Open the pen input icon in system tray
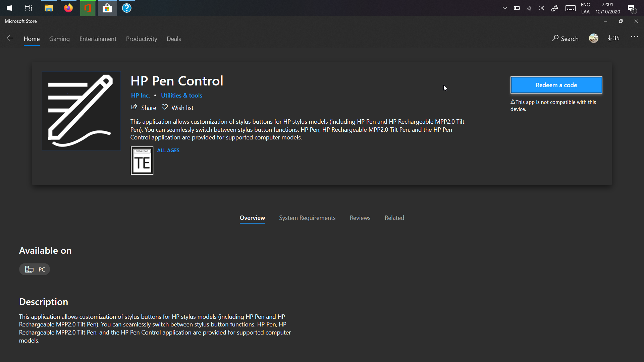Viewport: 644px width, 362px height. coord(554,8)
